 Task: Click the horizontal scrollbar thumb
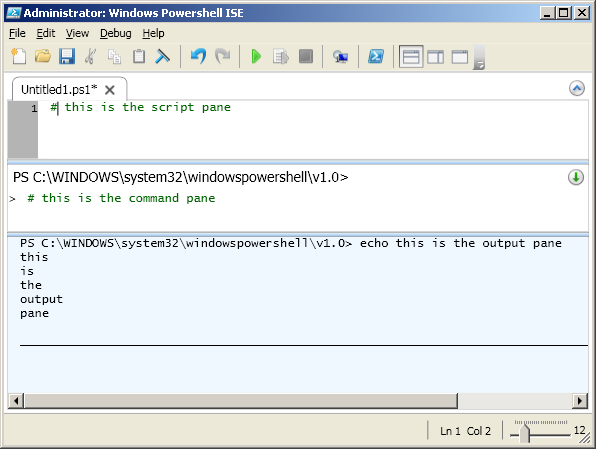(x=241, y=401)
